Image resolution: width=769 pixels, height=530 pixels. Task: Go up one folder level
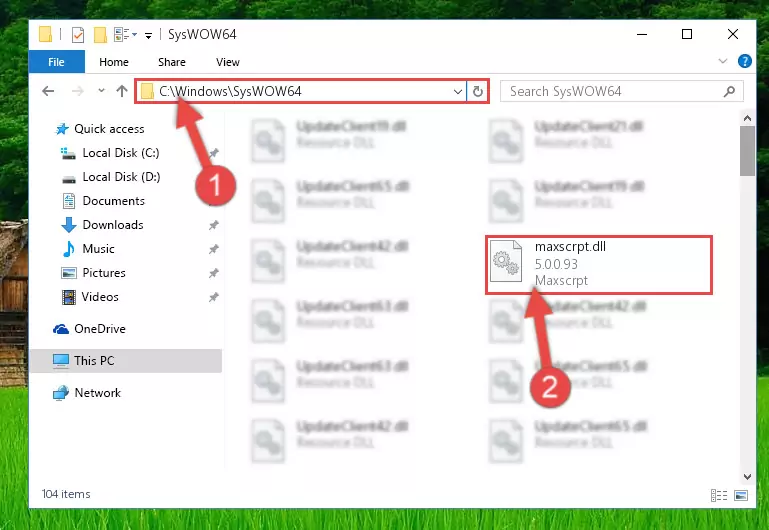pyautogui.click(x=122, y=91)
